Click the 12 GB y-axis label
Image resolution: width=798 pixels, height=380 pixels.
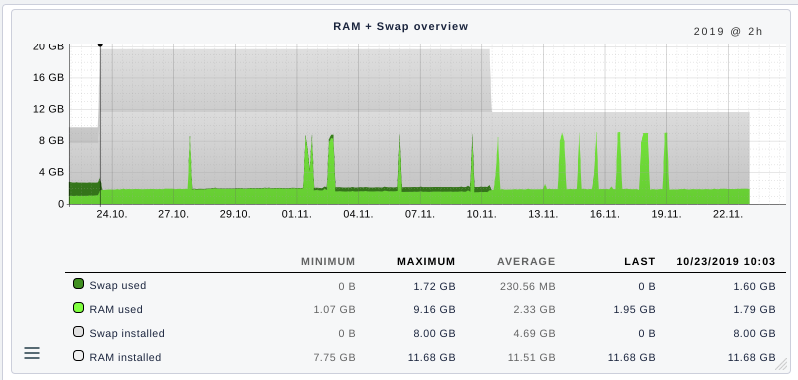[49, 109]
